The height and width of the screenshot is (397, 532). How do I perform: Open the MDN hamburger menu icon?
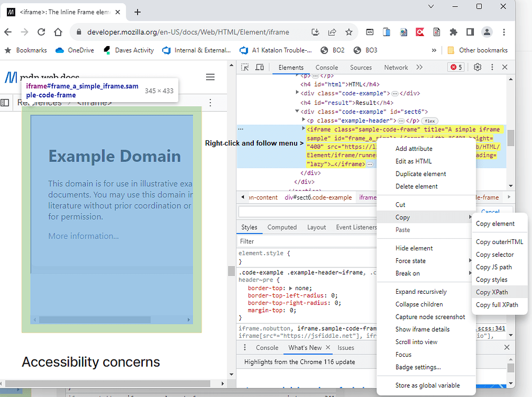click(210, 77)
